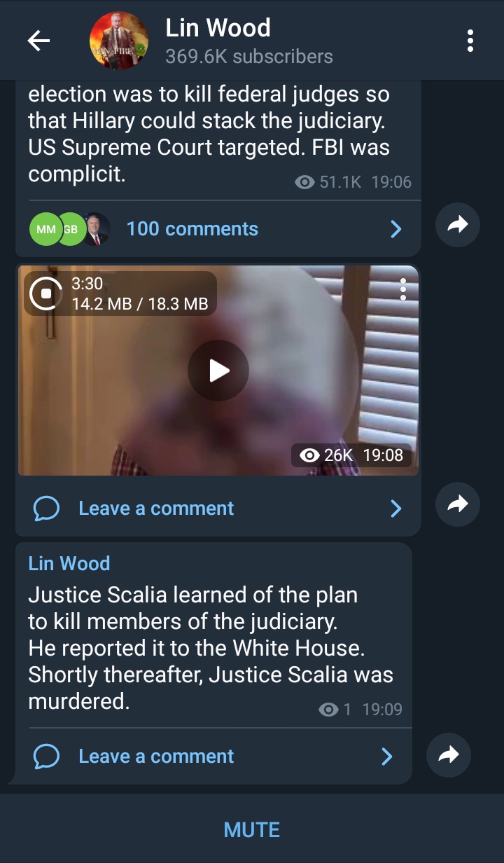Forward the post with 100 comments
Viewport: 504px width, 863px height.
pos(457,225)
